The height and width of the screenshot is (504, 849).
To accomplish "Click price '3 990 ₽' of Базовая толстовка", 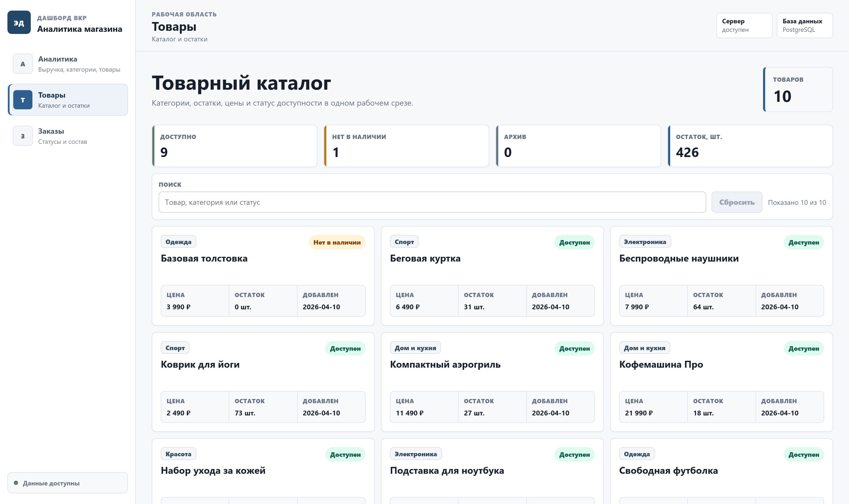I will tap(178, 307).
